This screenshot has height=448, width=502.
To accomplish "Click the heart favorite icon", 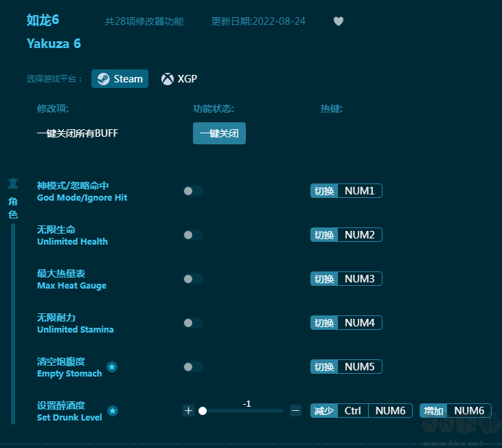I will pyautogui.click(x=339, y=21).
